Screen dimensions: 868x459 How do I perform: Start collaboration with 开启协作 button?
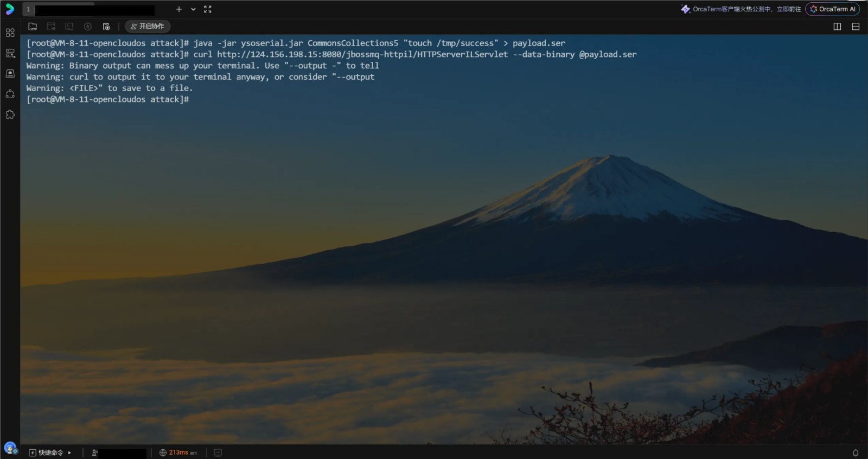[x=148, y=26]
